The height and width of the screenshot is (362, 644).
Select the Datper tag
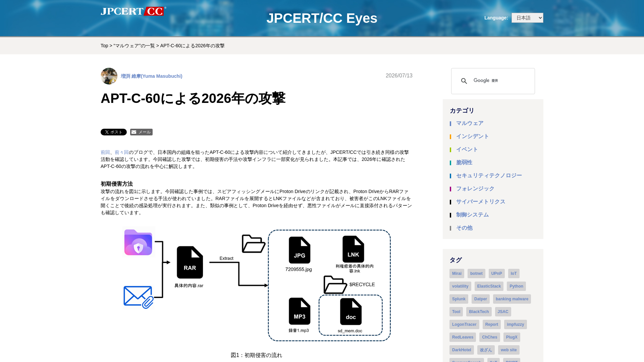(481, 299)
